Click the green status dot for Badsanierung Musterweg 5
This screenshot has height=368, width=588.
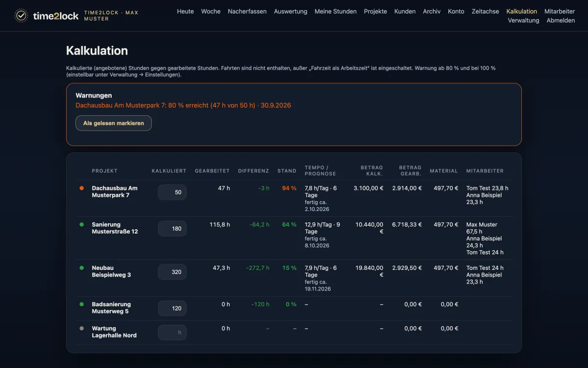(82, 304)
